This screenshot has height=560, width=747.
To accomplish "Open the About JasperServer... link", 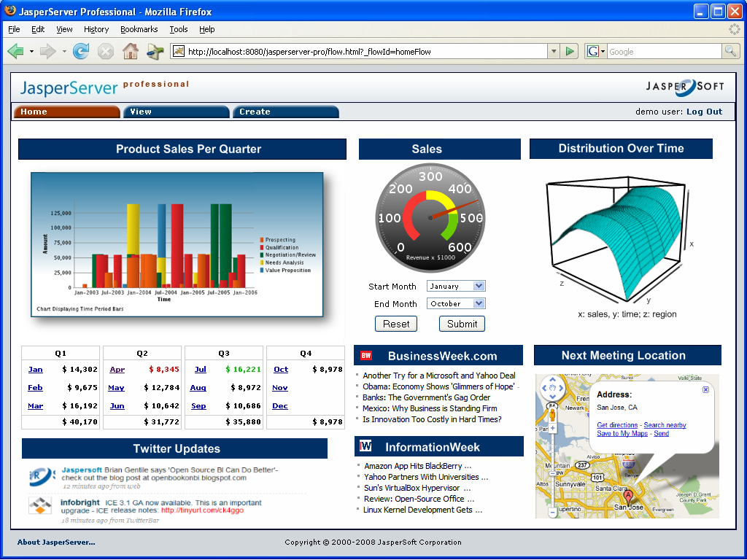I will pyautogui.click(x=56, y=542).
